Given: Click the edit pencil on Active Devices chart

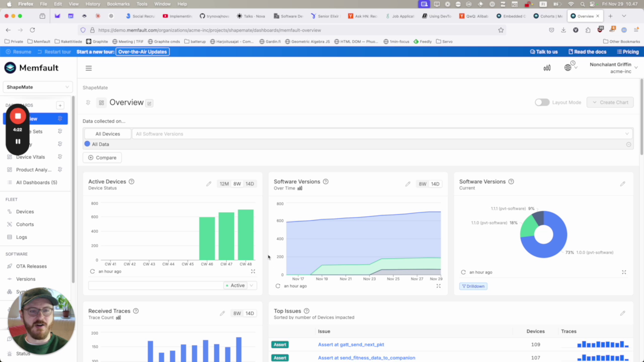Looking at the screenshot, I should click(x=209, y=184).
